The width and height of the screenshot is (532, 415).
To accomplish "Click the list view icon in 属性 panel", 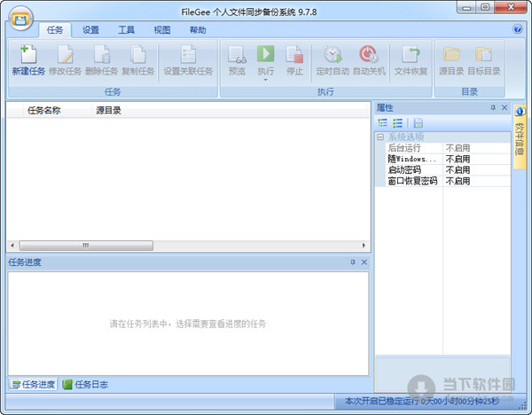I will [x=397, y=123].
